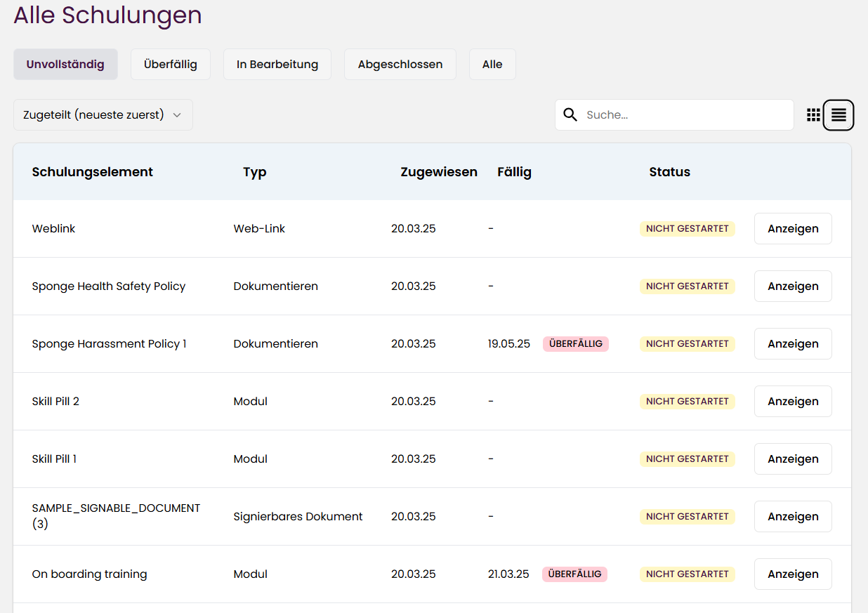Click the Weblink row title

[x=53, y=228]
